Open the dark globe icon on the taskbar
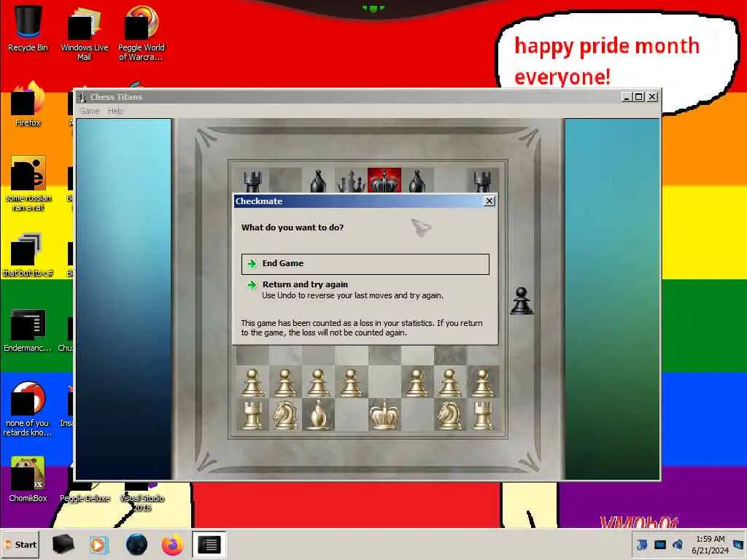 136,545
